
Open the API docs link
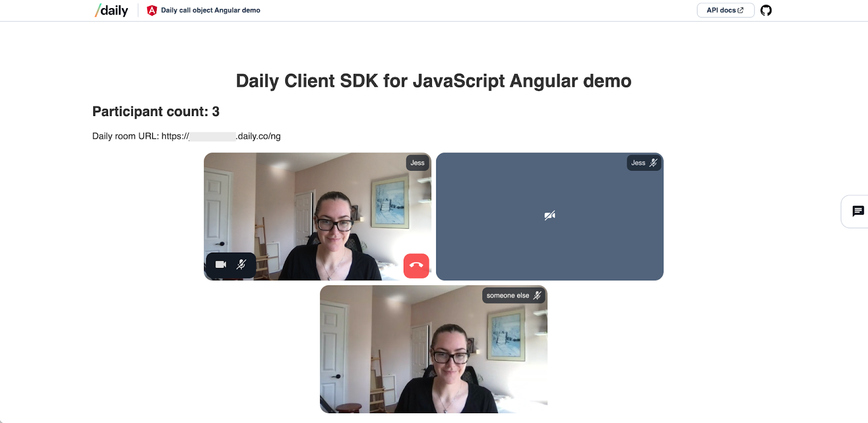pyautogui.click(x=725, y=10)
